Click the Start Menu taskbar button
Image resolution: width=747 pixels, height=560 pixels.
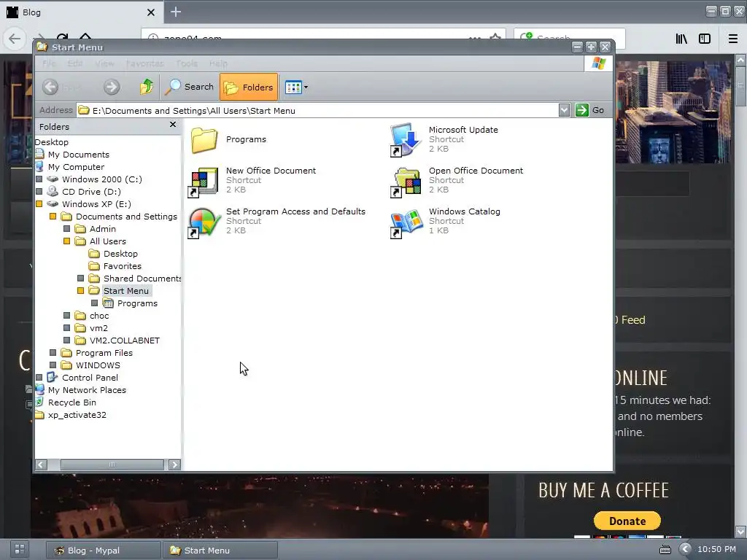pyautogui.click(x=220, y=551)
